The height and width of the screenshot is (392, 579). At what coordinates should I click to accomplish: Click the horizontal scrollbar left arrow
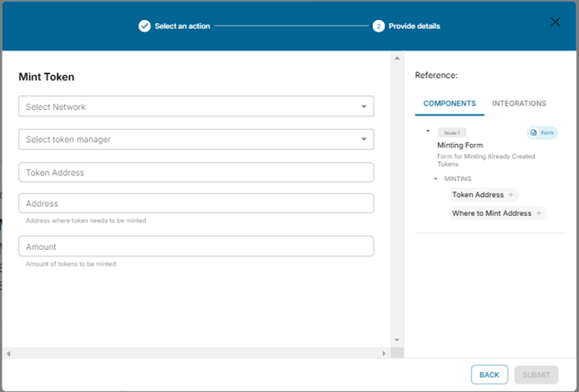(x=8, y=354)
